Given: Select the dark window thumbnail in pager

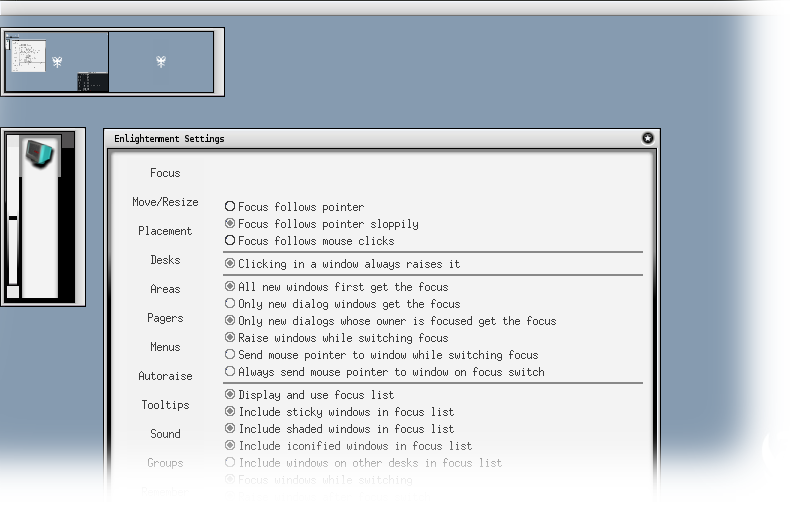Looking at the screenshot, I should point(92,82).
